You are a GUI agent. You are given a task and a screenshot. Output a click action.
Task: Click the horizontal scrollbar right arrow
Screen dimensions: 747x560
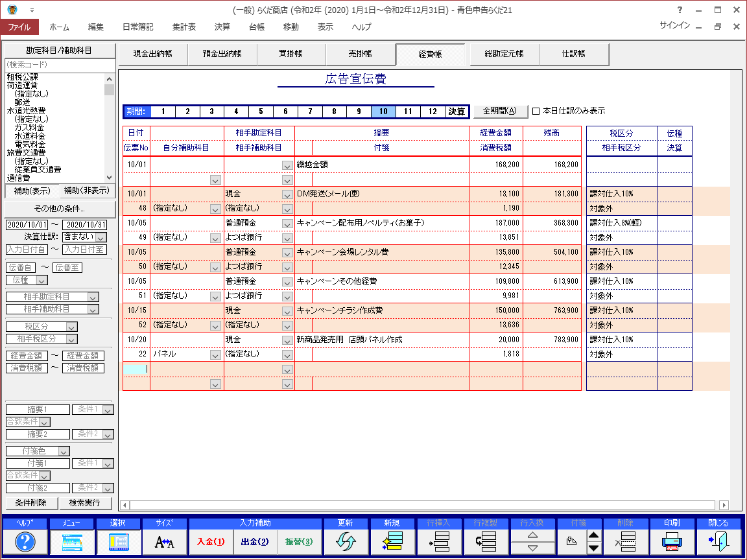tap(724, 505)
